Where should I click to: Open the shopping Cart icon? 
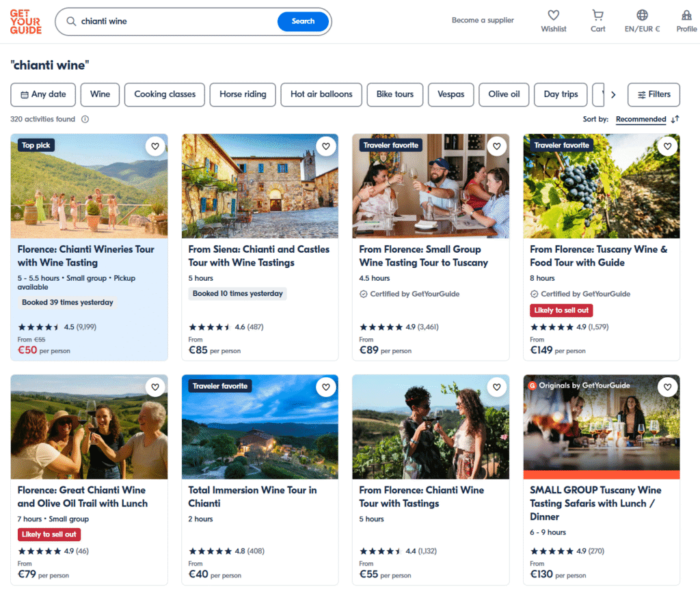(597, 15)
